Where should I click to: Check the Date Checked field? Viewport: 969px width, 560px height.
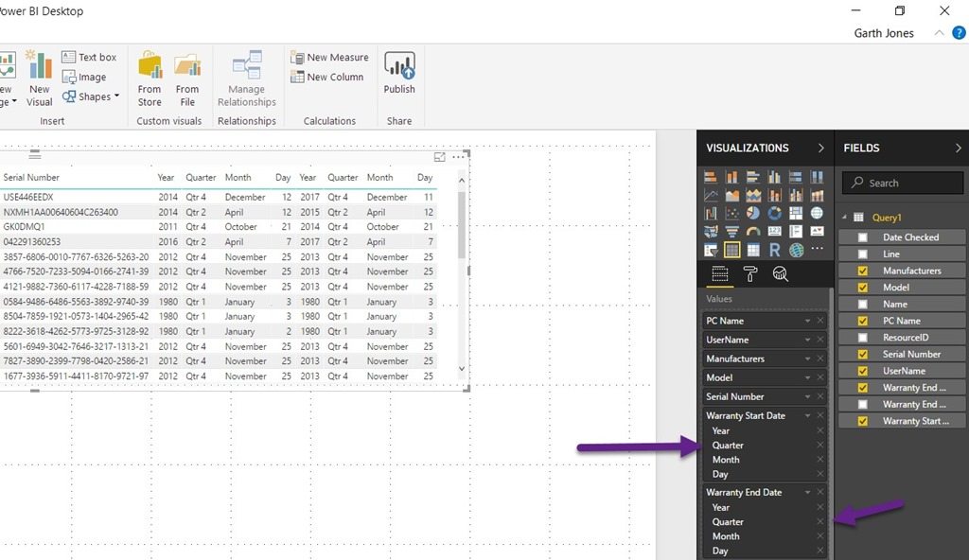[863, 237]
